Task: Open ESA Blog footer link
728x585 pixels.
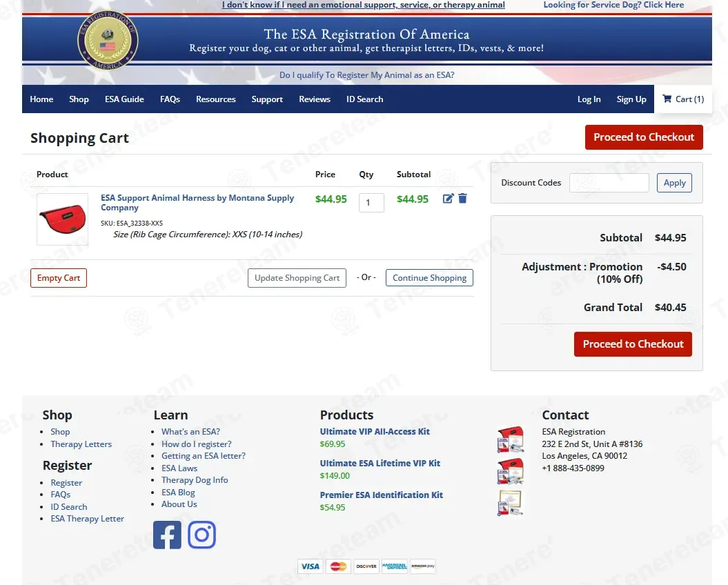Action: pos(178,493)
